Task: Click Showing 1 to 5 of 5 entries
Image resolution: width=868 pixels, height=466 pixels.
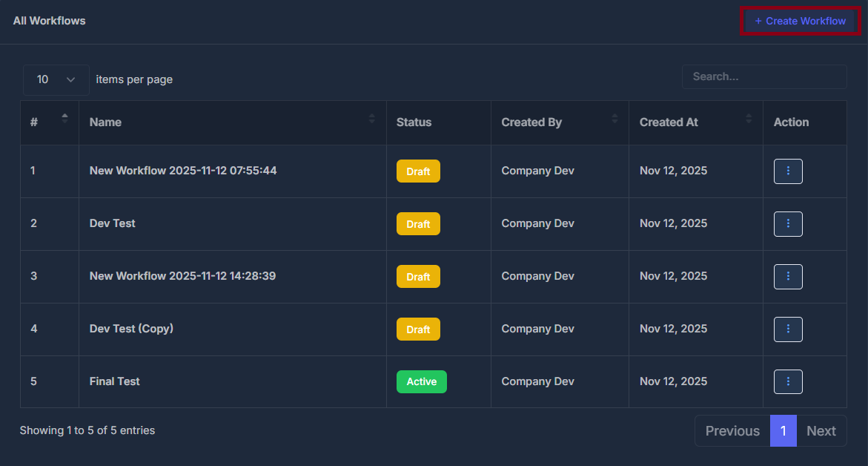Action: tap(87, 430)
